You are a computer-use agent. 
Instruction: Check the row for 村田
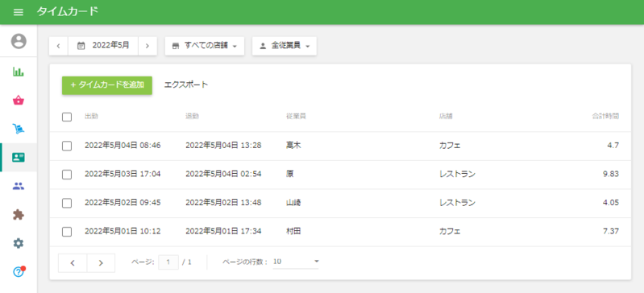[67, 232]
